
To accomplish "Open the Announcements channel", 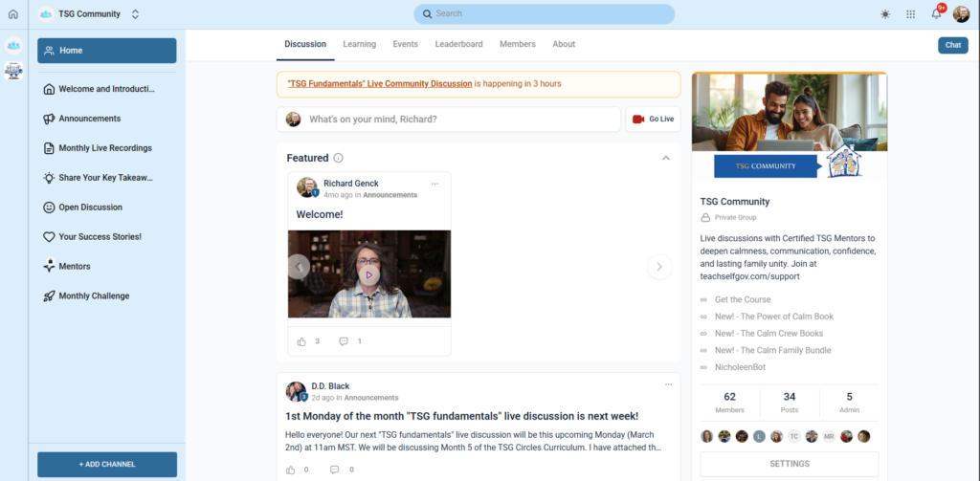I will (107, 119).
